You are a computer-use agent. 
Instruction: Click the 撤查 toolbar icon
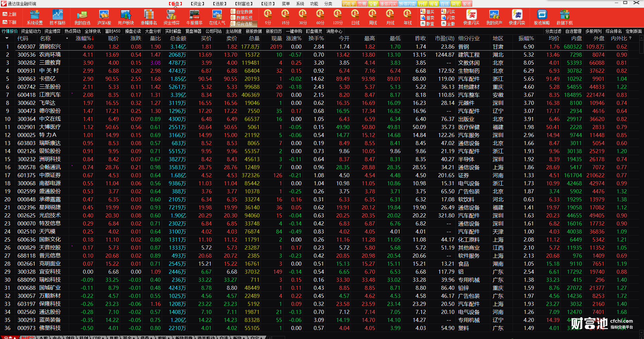[427, 24]
